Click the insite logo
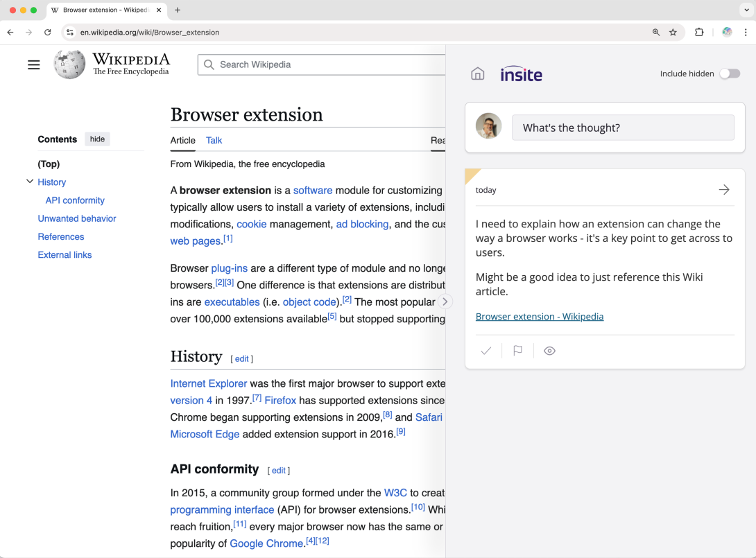The height and width of the screenshot is (558, 756). [521, 73]
